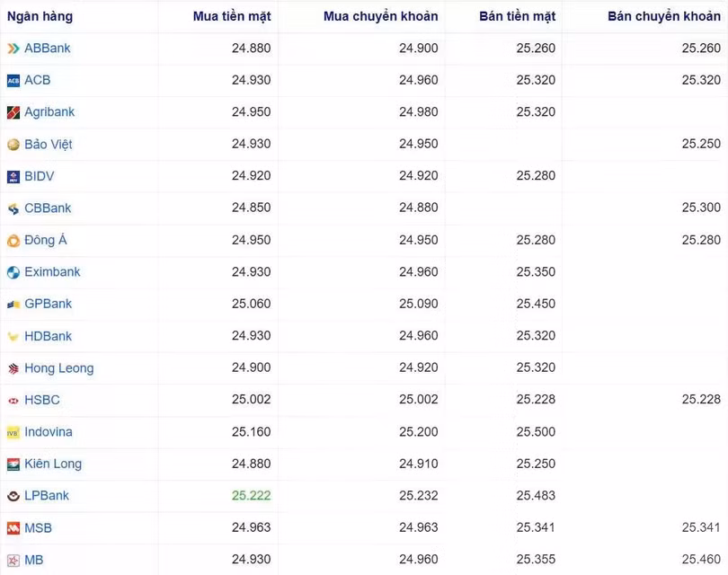Click the HSBC logo icon

click(13, 401)
